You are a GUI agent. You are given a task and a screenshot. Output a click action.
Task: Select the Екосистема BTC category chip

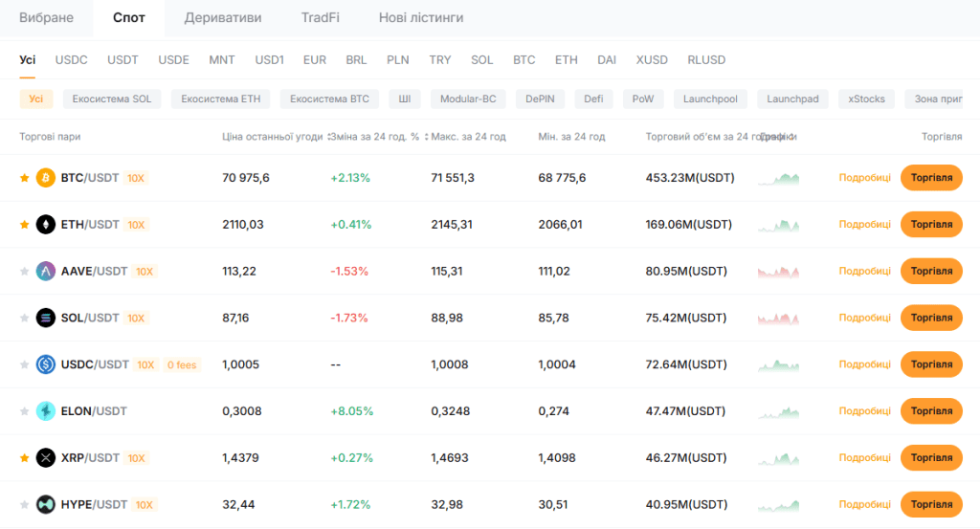(329, 99)
